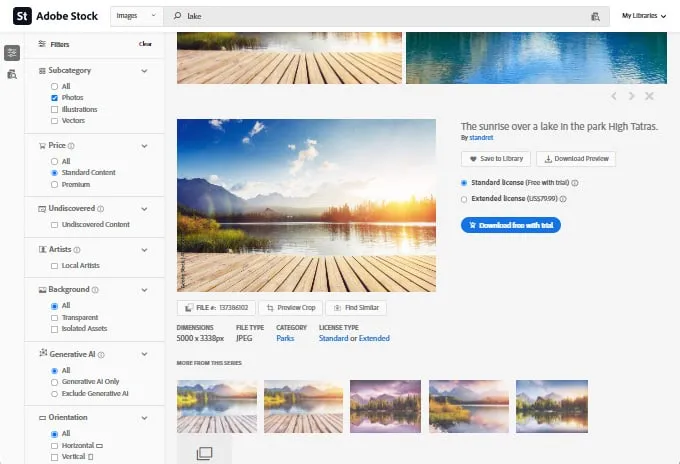
Task: Enable the Undiscovered Content checkbox
Action: [x=54, y=224]
